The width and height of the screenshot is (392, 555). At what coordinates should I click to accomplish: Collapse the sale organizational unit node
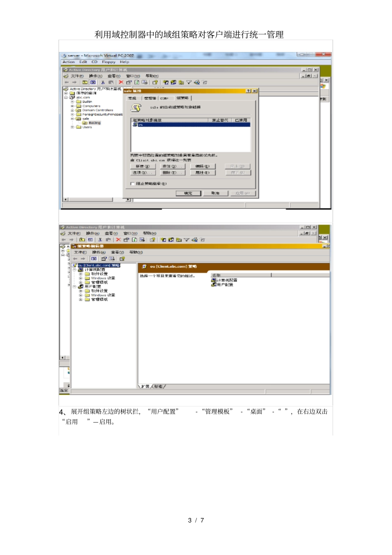[73, 119]
